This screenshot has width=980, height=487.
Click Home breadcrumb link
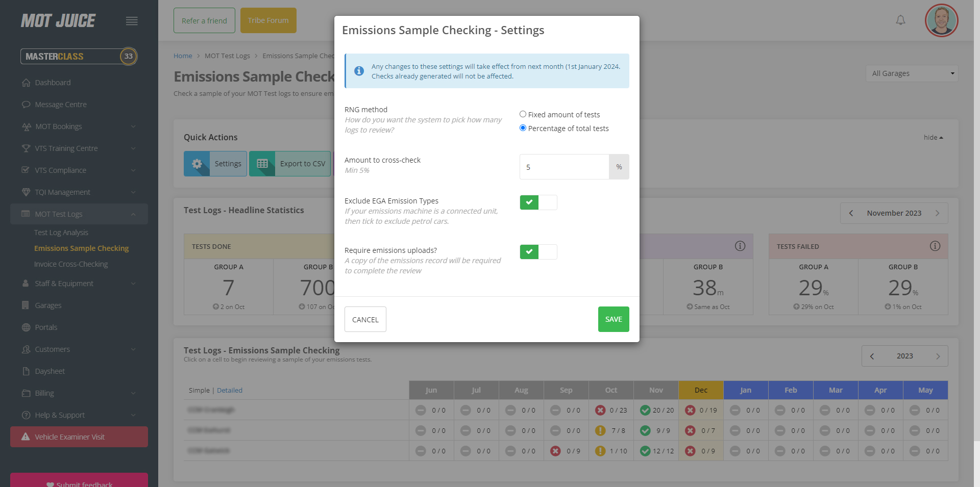183,56
